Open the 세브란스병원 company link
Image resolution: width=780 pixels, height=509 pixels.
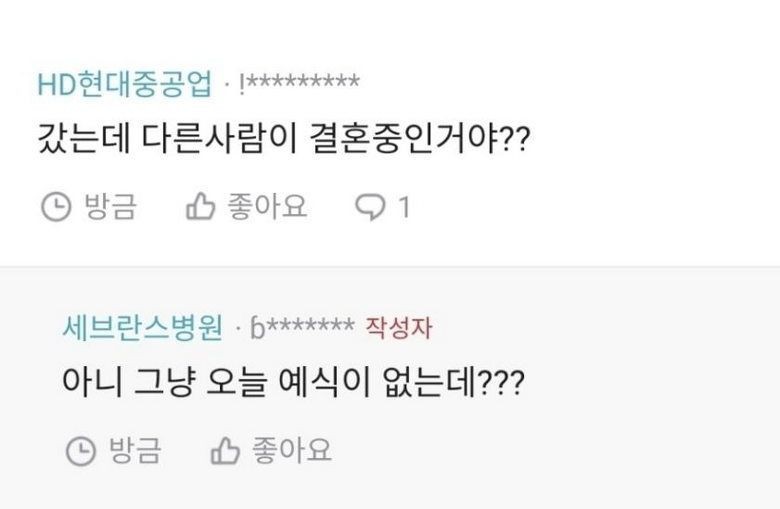(x=145, y=327)
